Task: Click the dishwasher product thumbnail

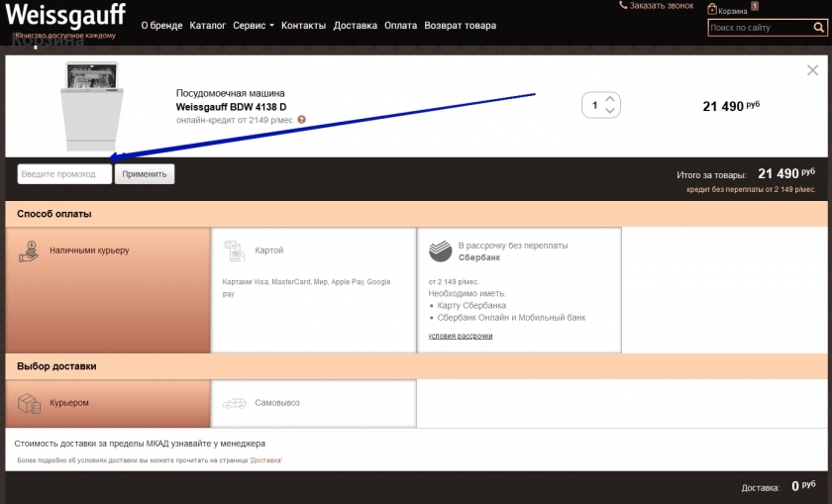Action: point(91,106)
